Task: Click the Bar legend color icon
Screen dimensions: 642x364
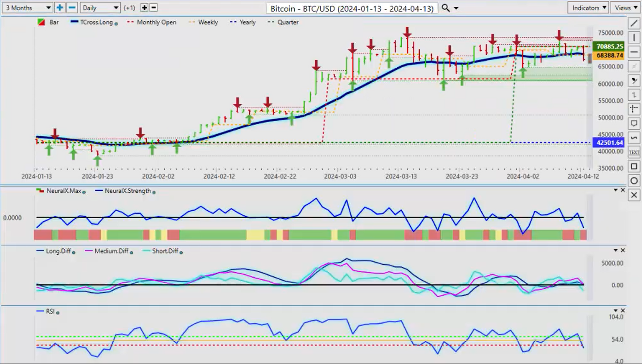Action: point(41,22)
